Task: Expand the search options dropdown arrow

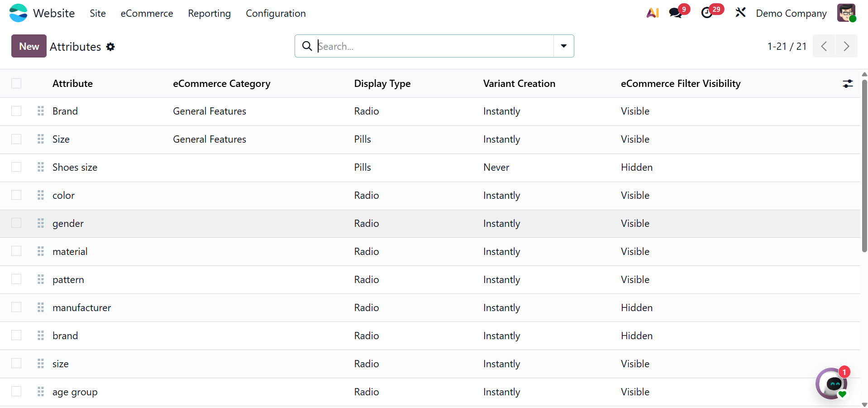Action: [563, 46]
